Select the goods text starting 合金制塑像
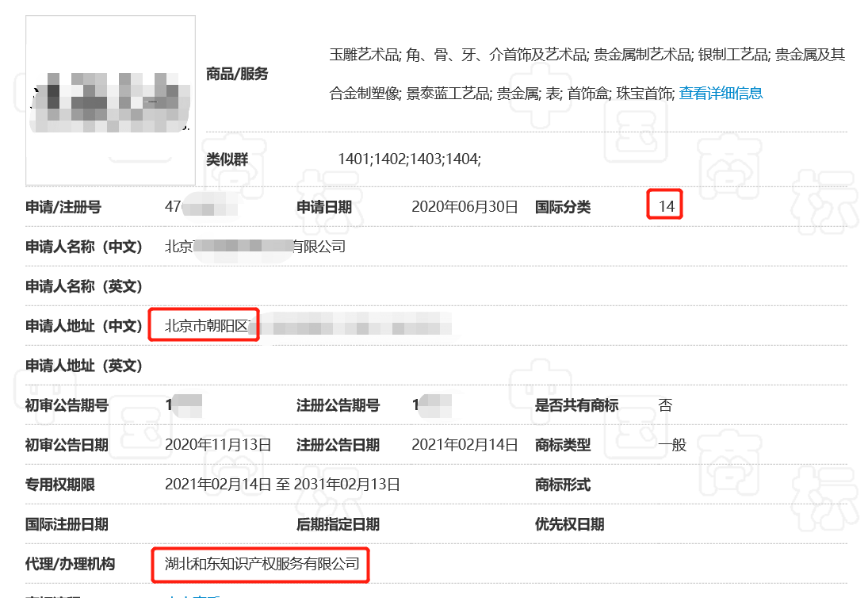Image resolution: width=868 pixels, height=598 pixels. click(x=502, y=93)
